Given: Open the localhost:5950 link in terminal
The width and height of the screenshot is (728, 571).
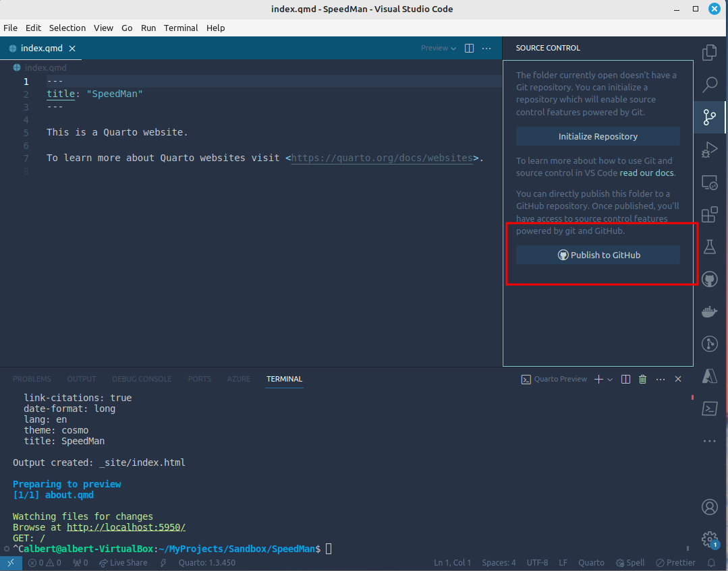Looking at the screenshot, I should coord(125,527).
